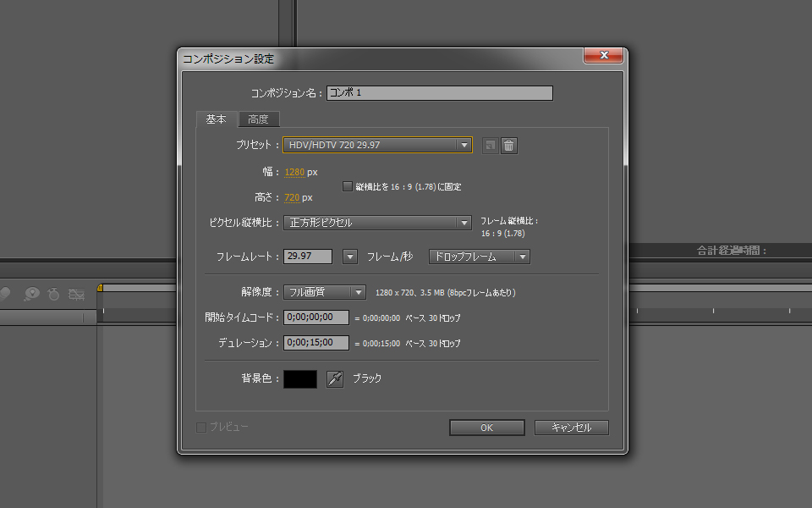Pick background color with the eyedropper
Viewport: 812px width, 508px height.
coord(335,379)
